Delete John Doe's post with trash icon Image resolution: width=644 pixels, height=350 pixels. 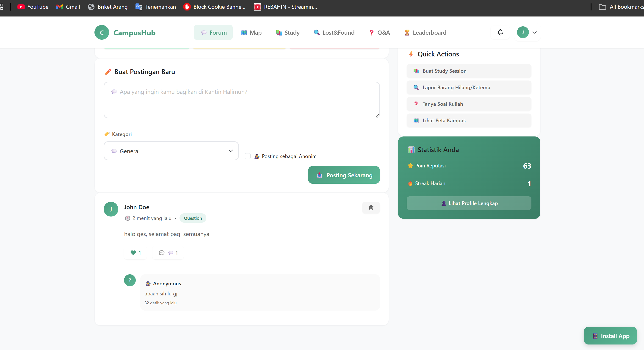pyautogui.click(x=371, y=208)
